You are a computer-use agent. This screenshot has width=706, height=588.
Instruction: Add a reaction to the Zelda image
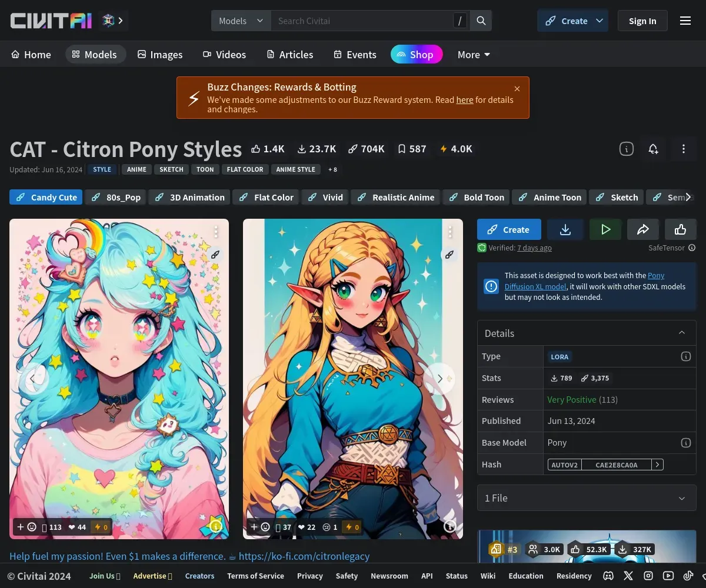[260, 527]
